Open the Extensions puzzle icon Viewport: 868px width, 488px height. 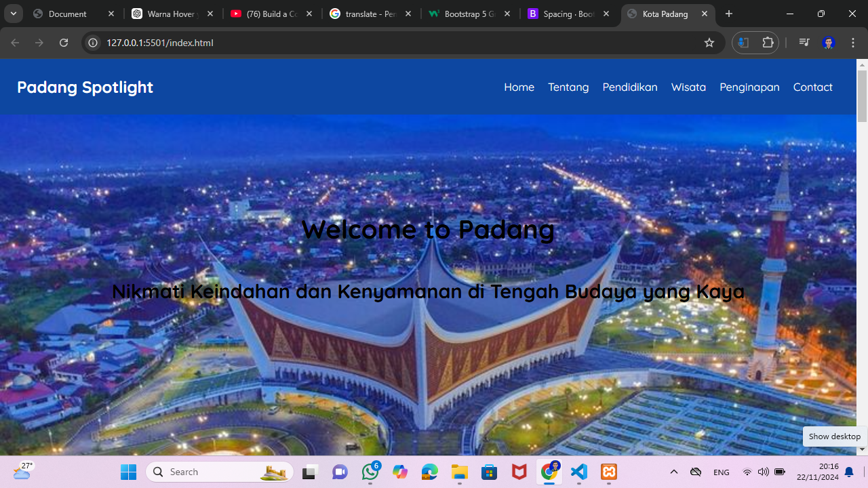point(768,43)
